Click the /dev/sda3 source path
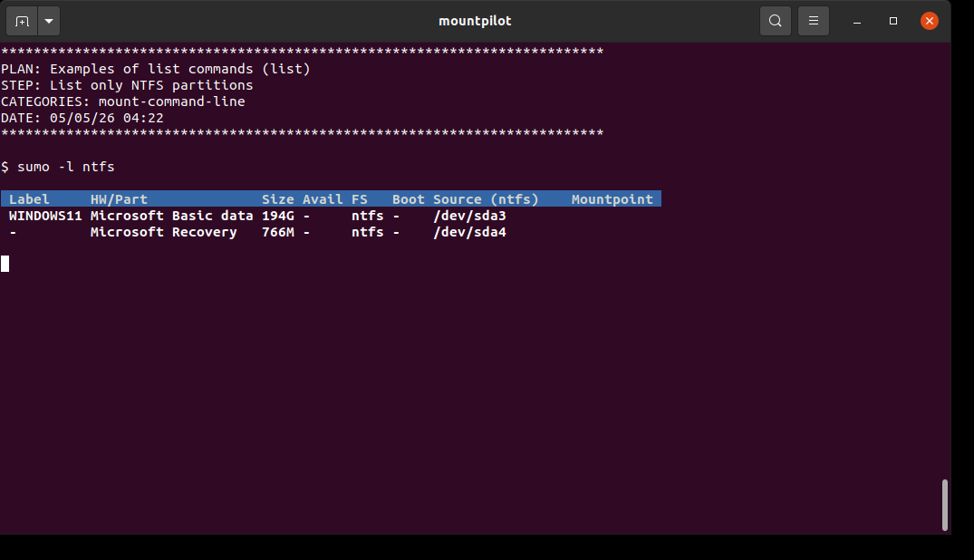This screenshot has width=974, height=560. (x=469, y=216)
